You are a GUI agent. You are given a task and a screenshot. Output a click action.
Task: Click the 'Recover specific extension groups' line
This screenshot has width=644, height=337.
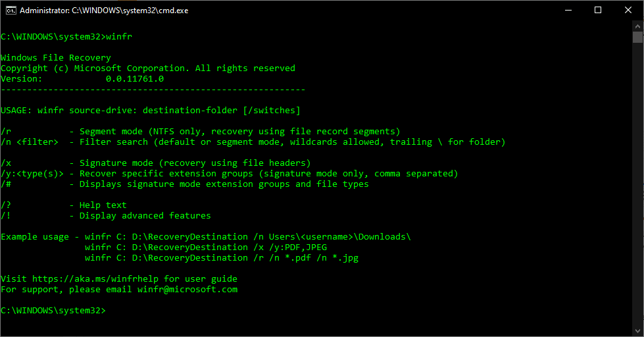pyautogui.click(x=268, y=174)
